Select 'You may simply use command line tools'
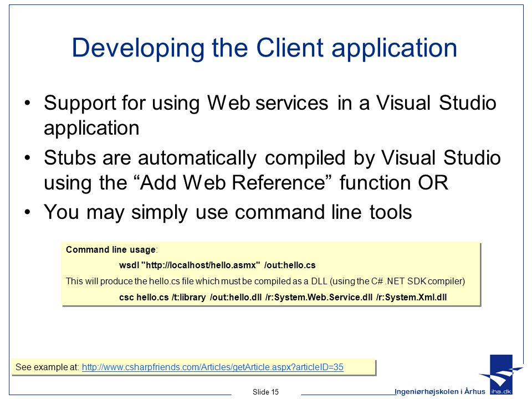Image resolution: width=532 pixels, height=399 pixels. click(x=228, y=213)
